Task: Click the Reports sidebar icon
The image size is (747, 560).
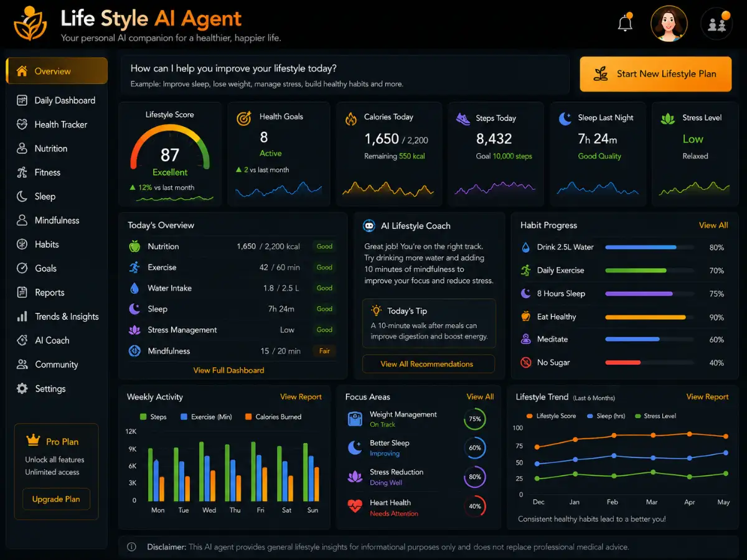Action: (22, 292)
